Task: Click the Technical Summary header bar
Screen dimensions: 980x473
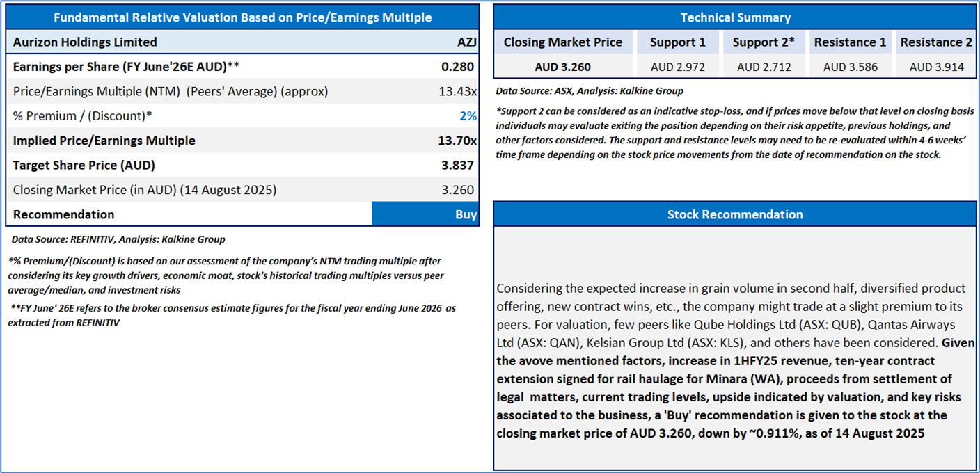Action: pos(735,17)
